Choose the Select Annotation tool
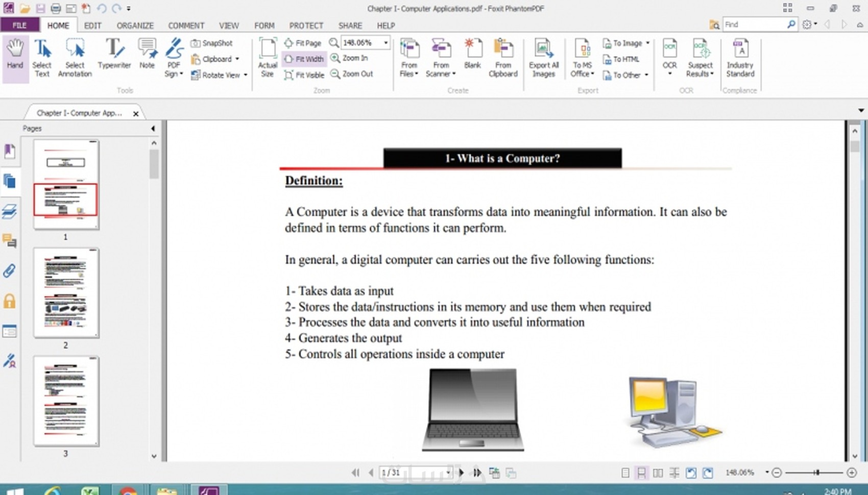The image size is (868, 495). coord(75,58)
